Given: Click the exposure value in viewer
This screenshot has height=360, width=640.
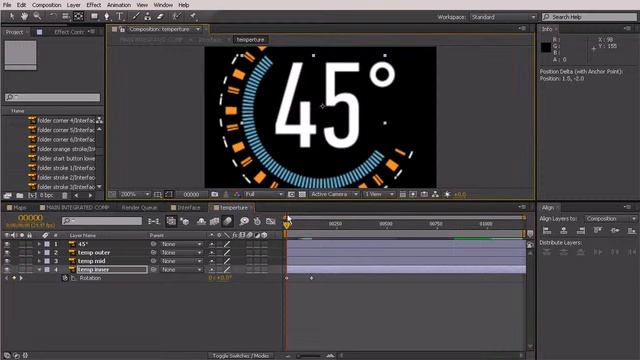Looking at the screenshot, I should [460, 194].
